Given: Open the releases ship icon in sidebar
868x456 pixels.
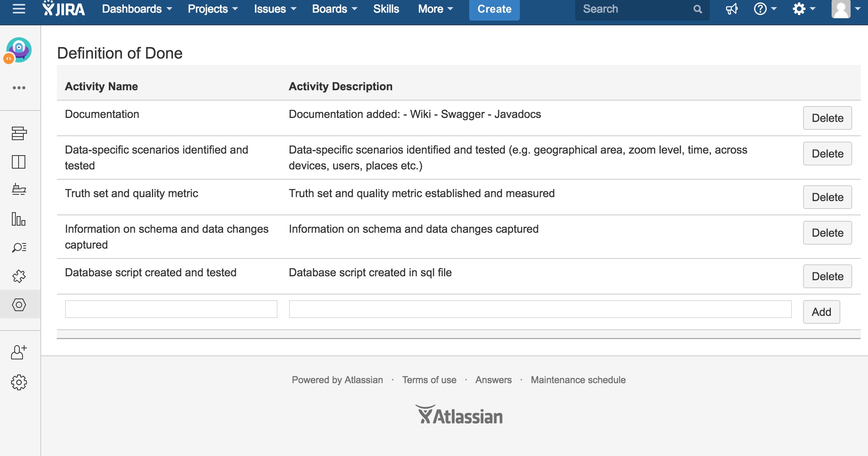Looking at the screenshot, I should tap(19, 190).
